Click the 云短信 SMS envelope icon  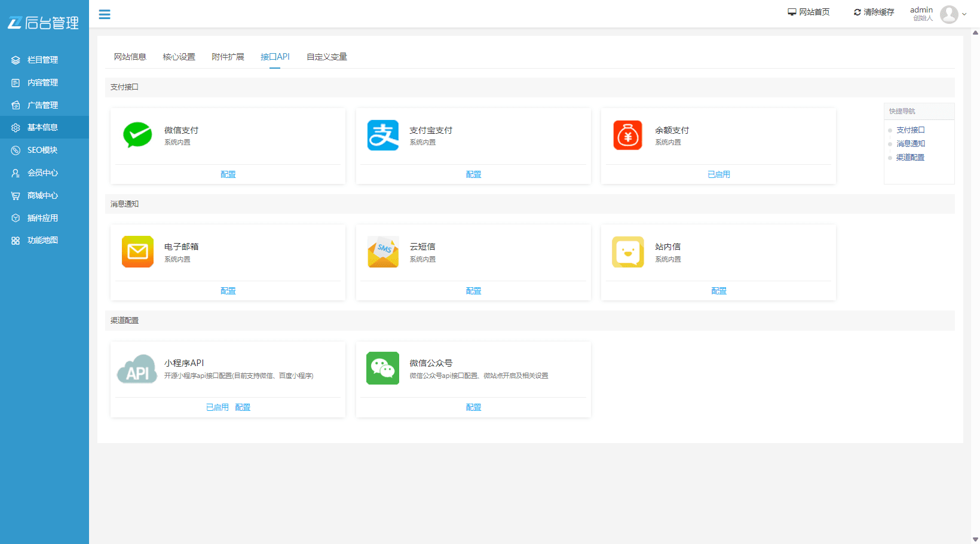tap(383, 251)
